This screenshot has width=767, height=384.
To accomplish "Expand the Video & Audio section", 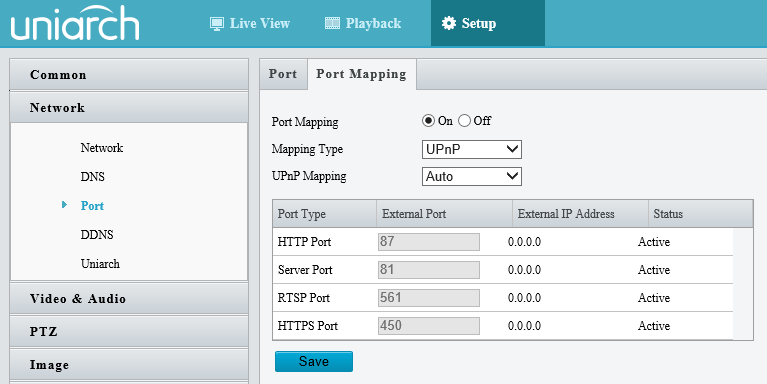I will click(x=129, y=298).
